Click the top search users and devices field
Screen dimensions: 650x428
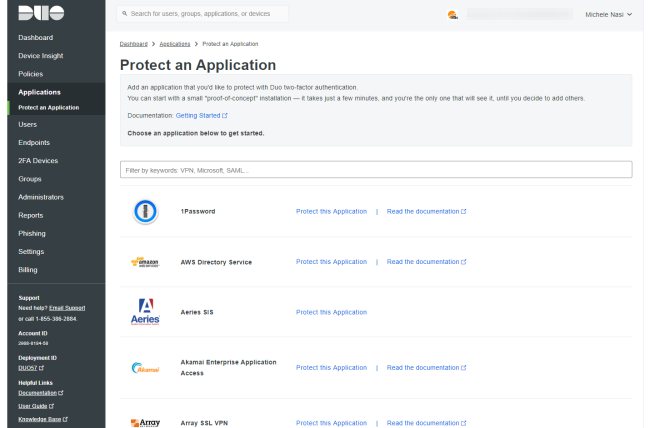pos(203,14)
